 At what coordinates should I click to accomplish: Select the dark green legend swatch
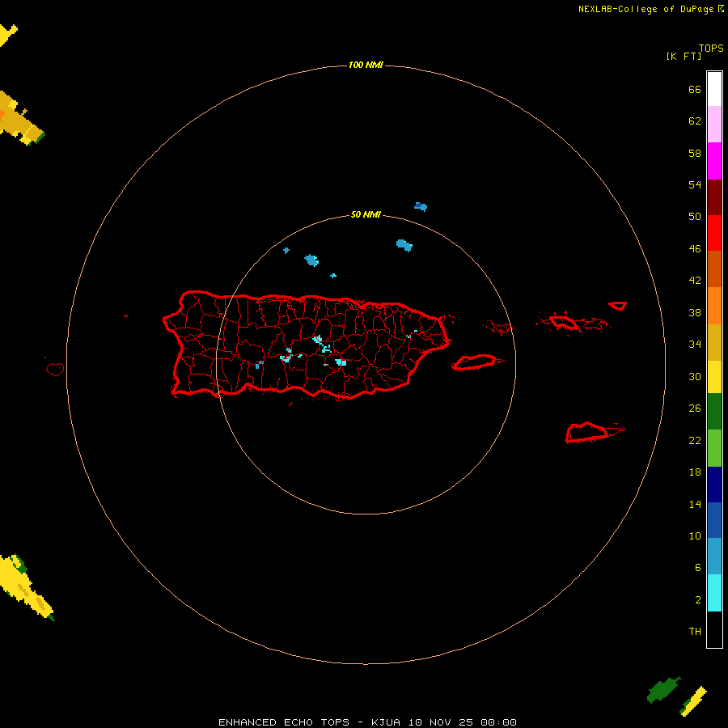pyautogui.click(x=714, y=412)
